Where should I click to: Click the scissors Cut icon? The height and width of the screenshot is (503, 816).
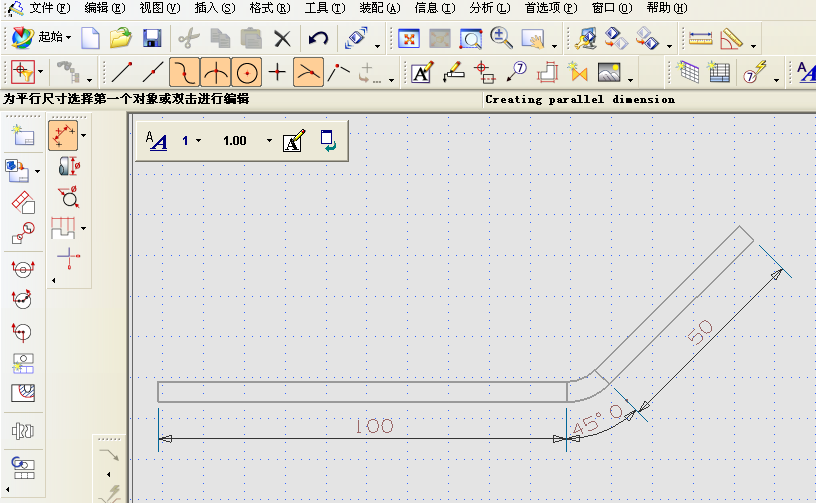(188, 38)
